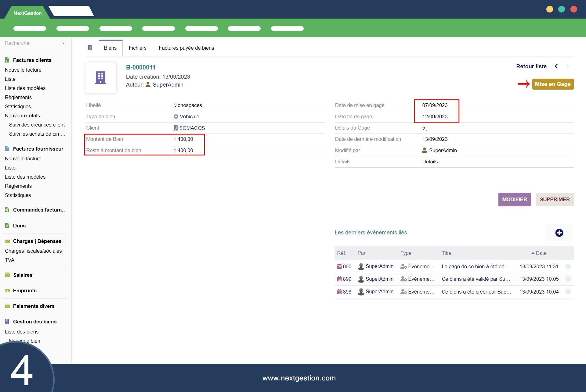Toggle status circle of event 898

(568, 292)
